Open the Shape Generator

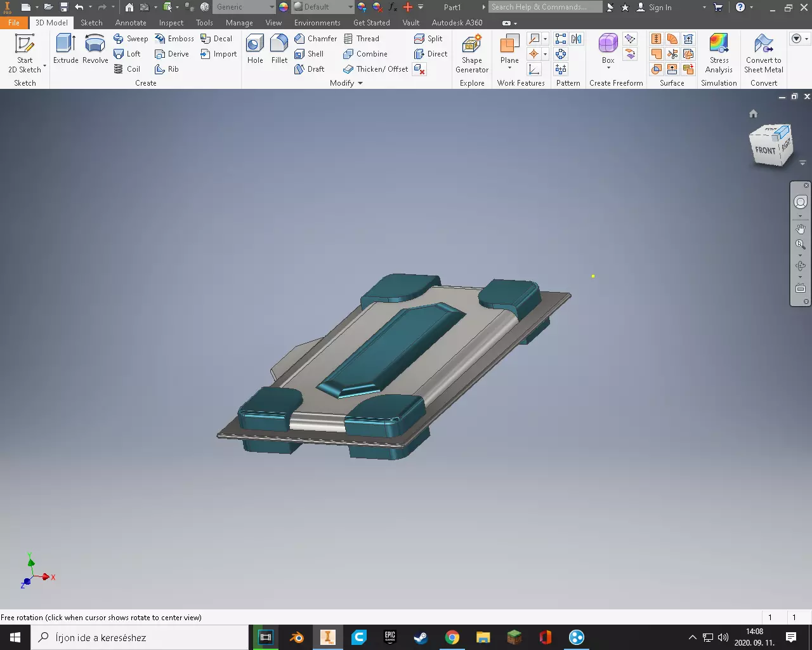472,54
